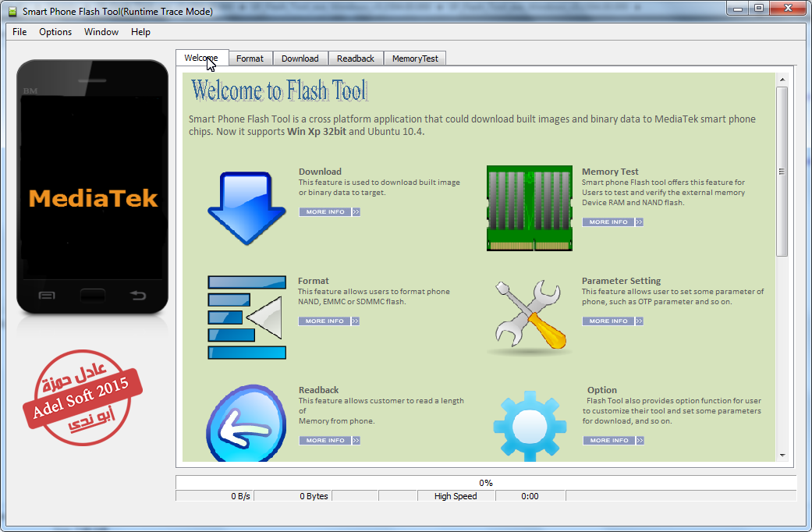Open the Window menu
Screen dimensions: 812x532
101,32
